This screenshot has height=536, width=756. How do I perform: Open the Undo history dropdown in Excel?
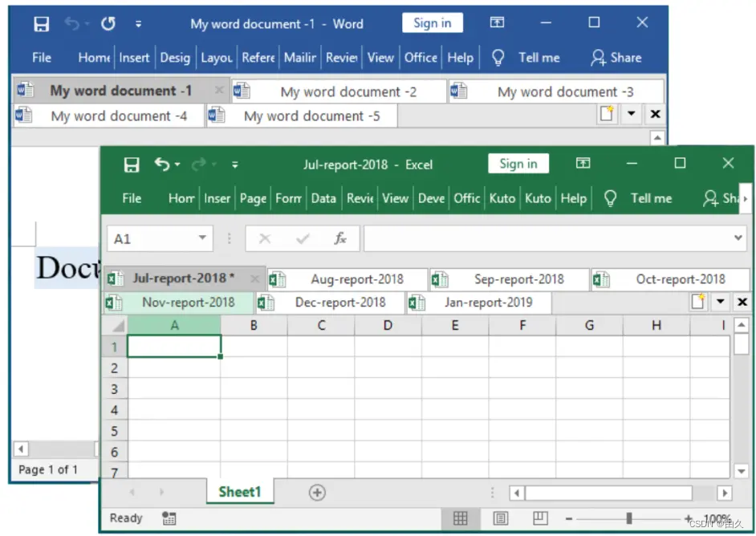(x=177, y=164)
